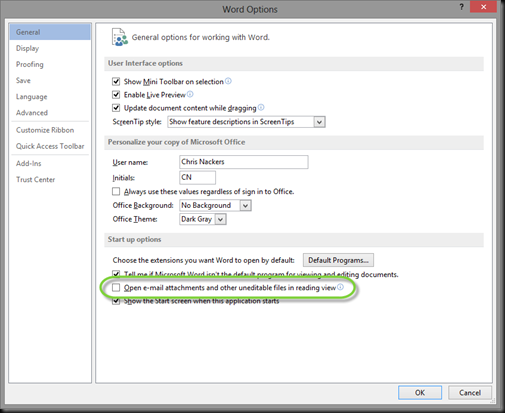Uncheck Show Mini Toolbar on selection

click(x=116, y=81)
